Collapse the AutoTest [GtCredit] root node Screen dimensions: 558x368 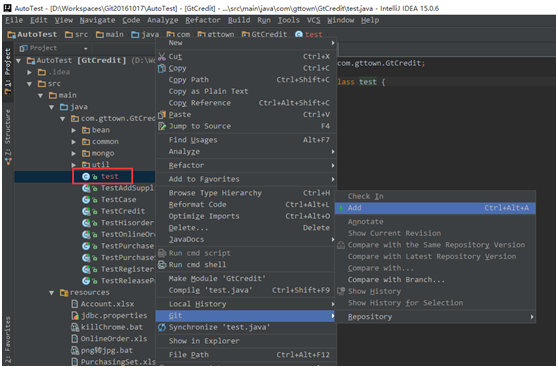click(x=18, y=61)
